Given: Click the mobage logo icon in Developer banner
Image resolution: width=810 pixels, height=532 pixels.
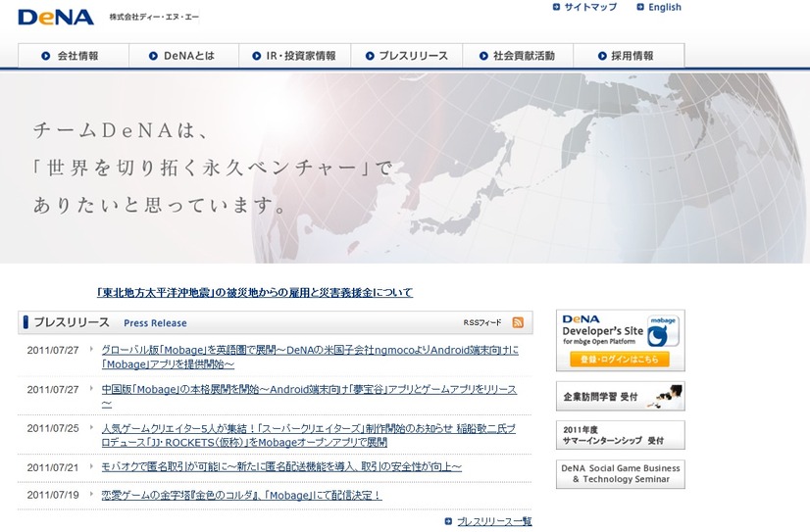Looking at the screenshot, I should [663, 331].
